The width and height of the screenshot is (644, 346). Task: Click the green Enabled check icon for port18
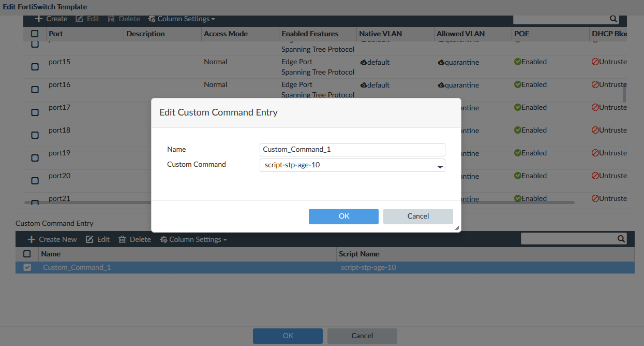click(x=517, y=130)
